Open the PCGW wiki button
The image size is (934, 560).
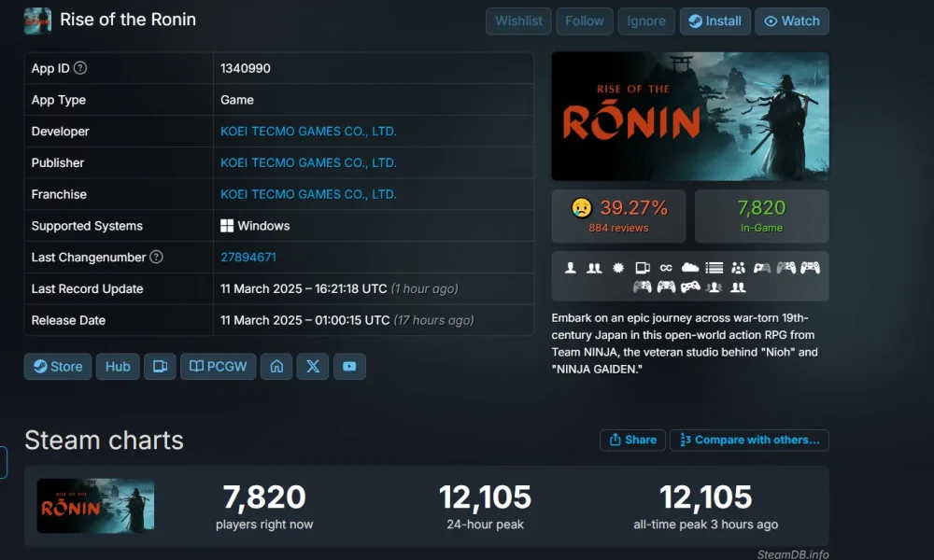(218, 367)
